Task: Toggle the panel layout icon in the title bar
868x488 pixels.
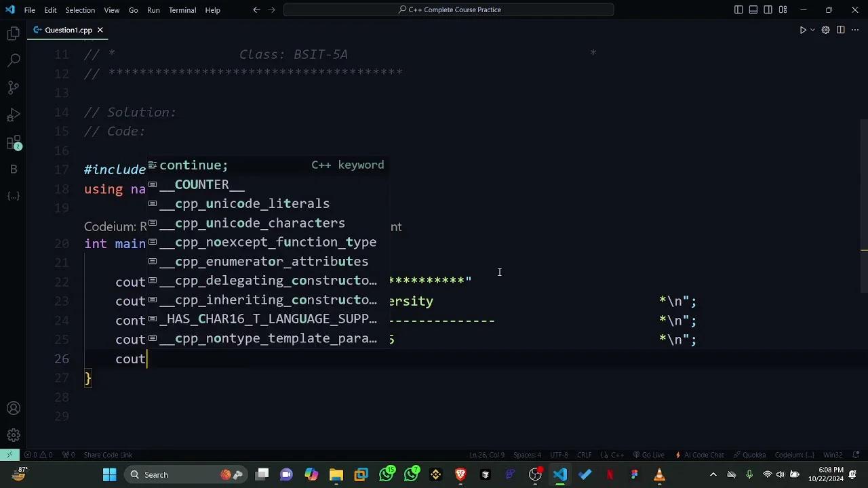Action: coord(753,9)
